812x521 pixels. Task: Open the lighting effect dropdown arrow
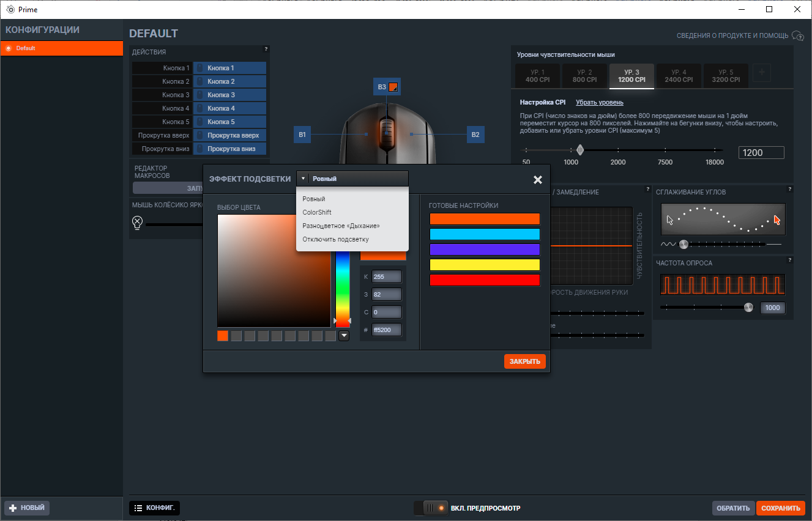(303, 179)
